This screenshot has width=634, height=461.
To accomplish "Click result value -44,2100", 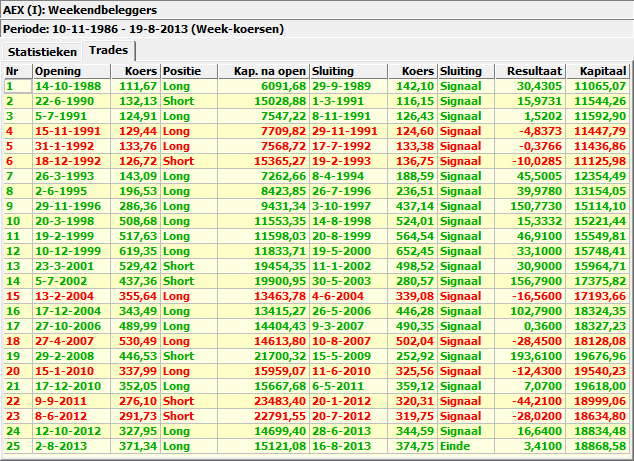I will pyautogui.click(x=537, y=400).
